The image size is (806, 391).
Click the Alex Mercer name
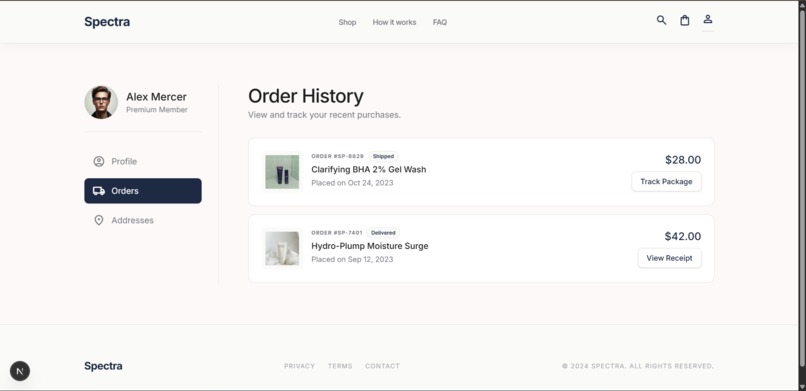pos(156,97)
